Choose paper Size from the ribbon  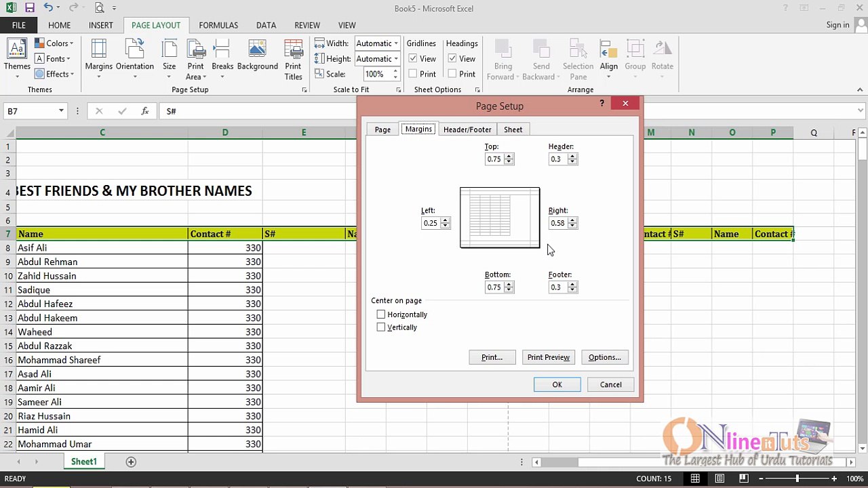pos(170,59)
